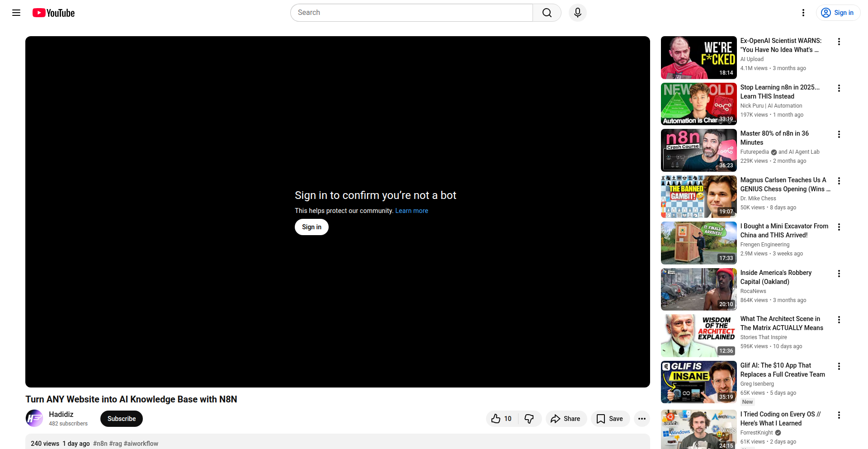Open title Magnus Carlsen Teaches Us
The height and width of the screenshot is (449, 868).
point(785,184)
